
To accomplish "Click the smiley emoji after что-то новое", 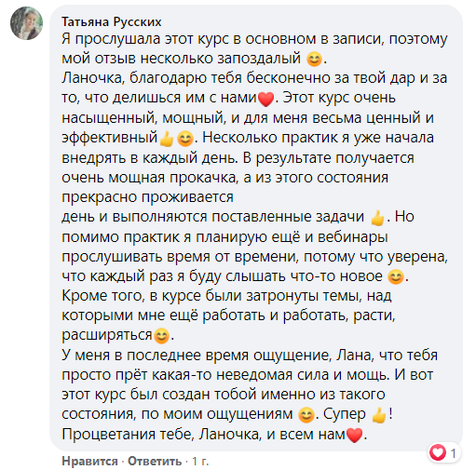I will (396, 276).
